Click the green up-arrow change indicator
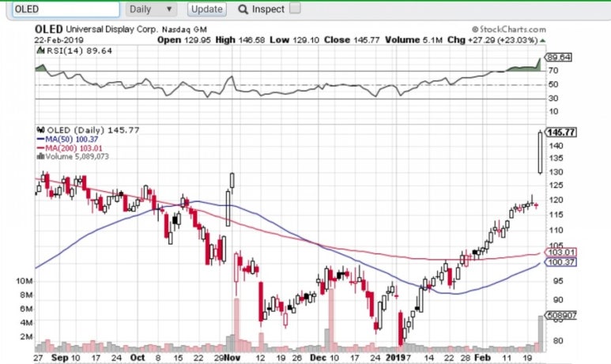The image size is (611, 364). tap(543, 40)
